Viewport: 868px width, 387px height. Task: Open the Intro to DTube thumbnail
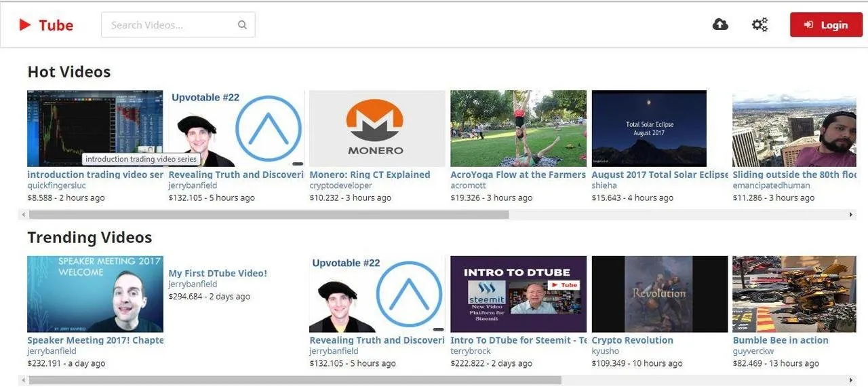(518, 294)
